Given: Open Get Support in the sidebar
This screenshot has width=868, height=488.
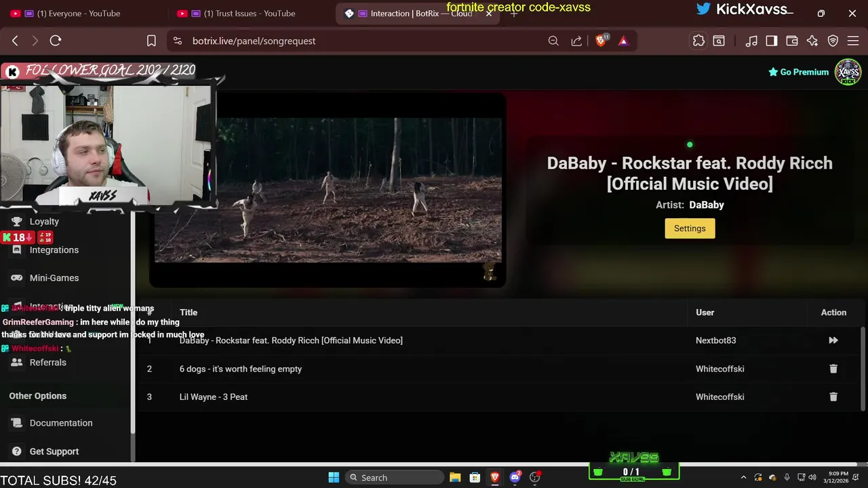Looking at the screenshot, I should (x=54, y=451).
